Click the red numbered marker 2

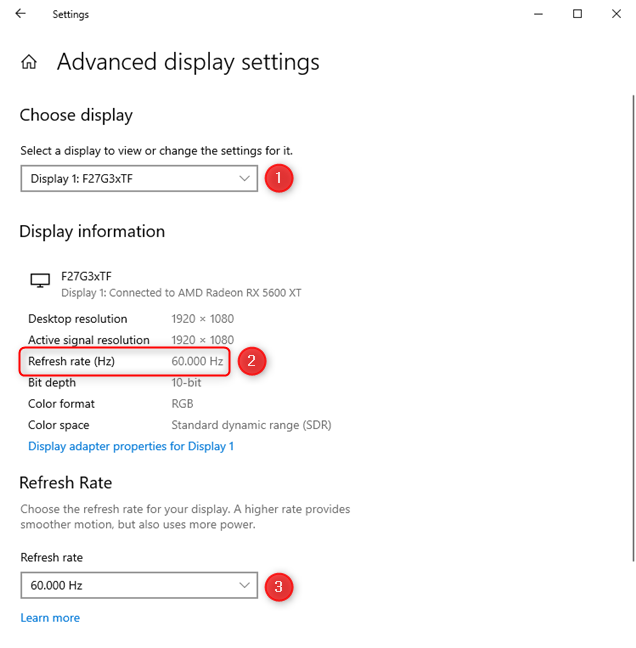[x=252, y=361]
